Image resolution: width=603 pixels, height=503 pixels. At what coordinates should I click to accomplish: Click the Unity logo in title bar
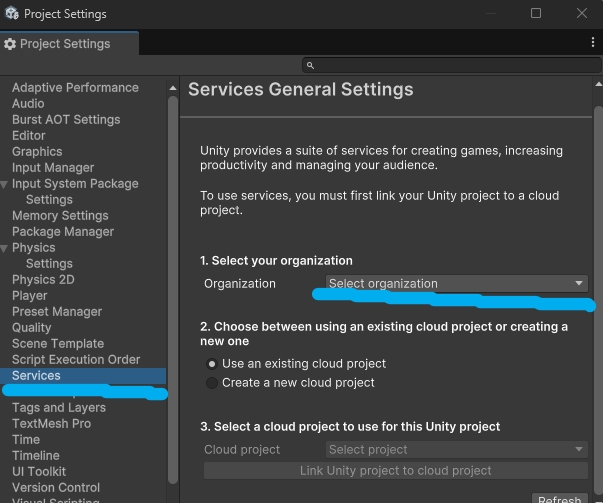(x=11, y=14)
